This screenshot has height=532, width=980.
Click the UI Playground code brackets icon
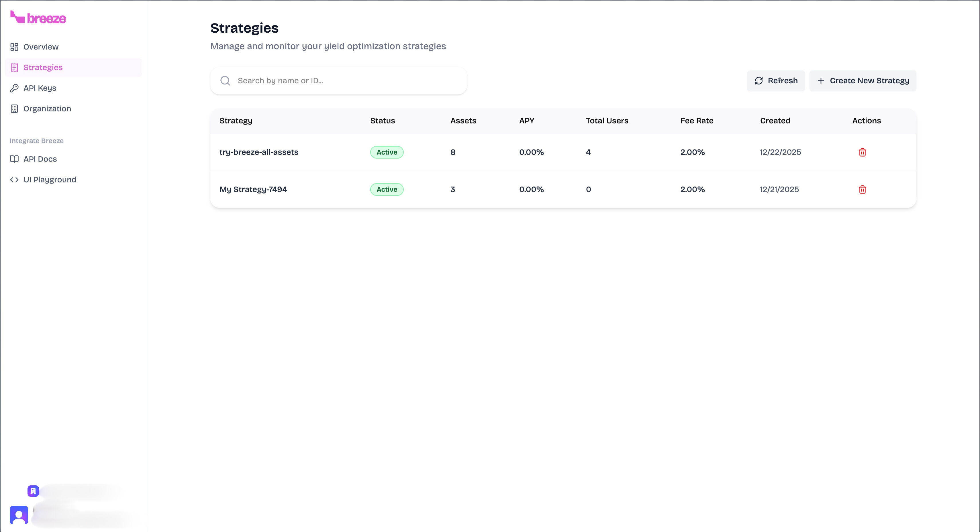coord(14,180)
